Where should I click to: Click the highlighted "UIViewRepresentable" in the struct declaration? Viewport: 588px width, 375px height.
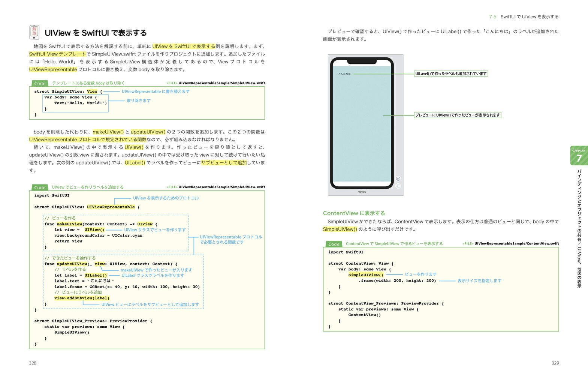click(x=111, y=207)
